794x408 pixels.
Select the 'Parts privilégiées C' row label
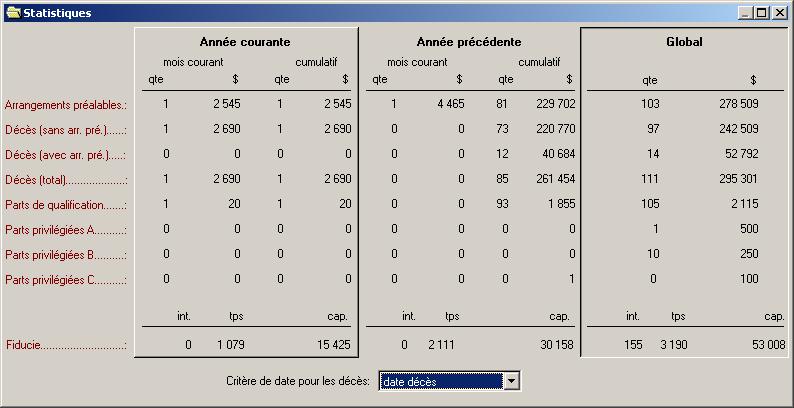[66, 279]
